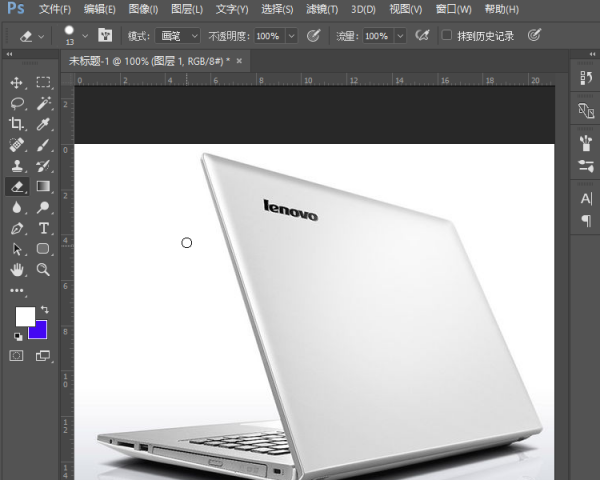Click the Opacity 100% value field

point(269,36)
